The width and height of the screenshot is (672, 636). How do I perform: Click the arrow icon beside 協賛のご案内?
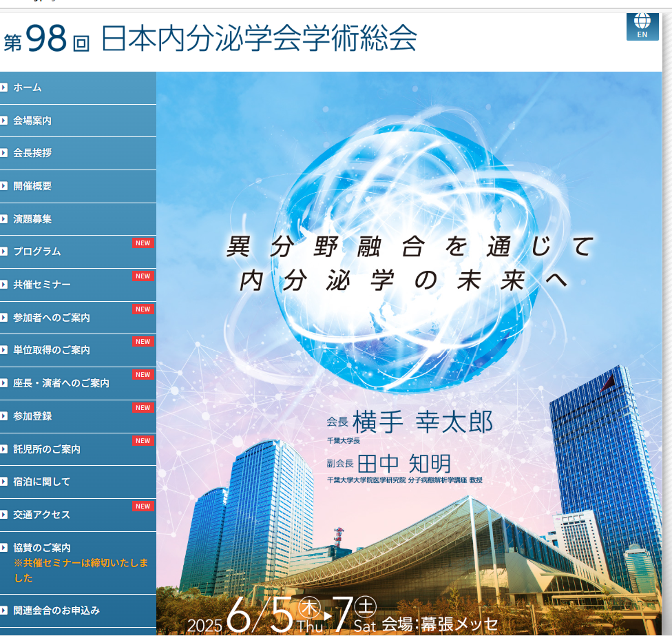click(x=4, y=548)
